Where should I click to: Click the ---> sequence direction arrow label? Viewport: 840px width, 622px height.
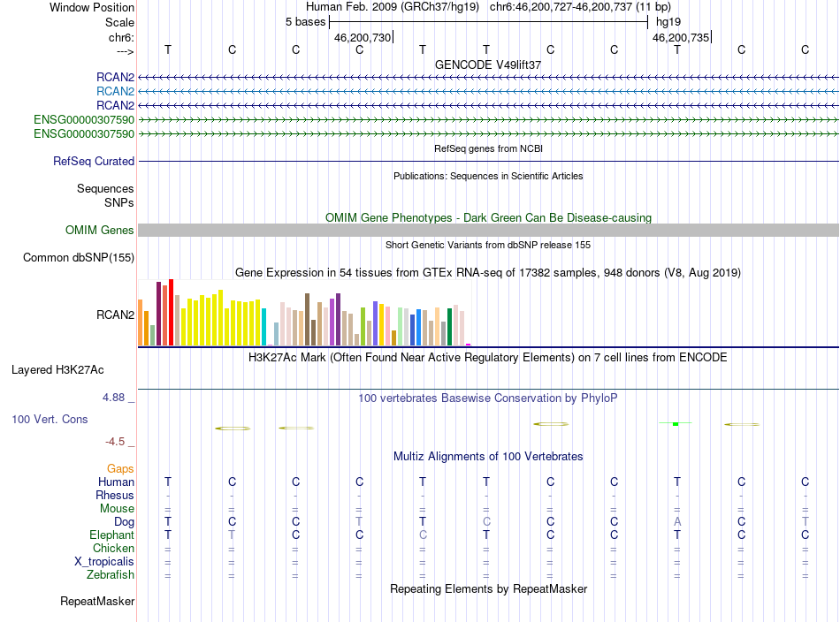click(x=126, y=51)
